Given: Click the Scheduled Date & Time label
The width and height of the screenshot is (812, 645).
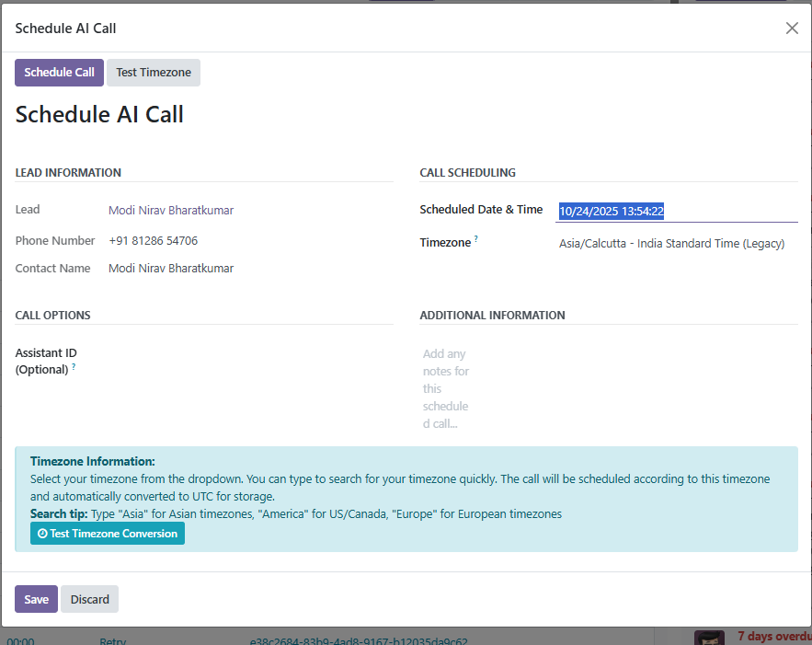Looking at the screenshot, I should point(481,210).
